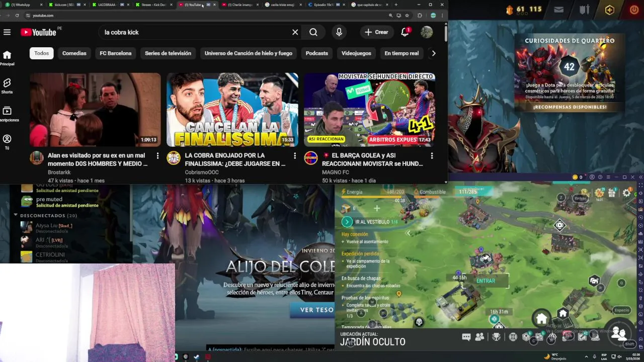Open game settings gear icon
644x362 pixels.
627,193
